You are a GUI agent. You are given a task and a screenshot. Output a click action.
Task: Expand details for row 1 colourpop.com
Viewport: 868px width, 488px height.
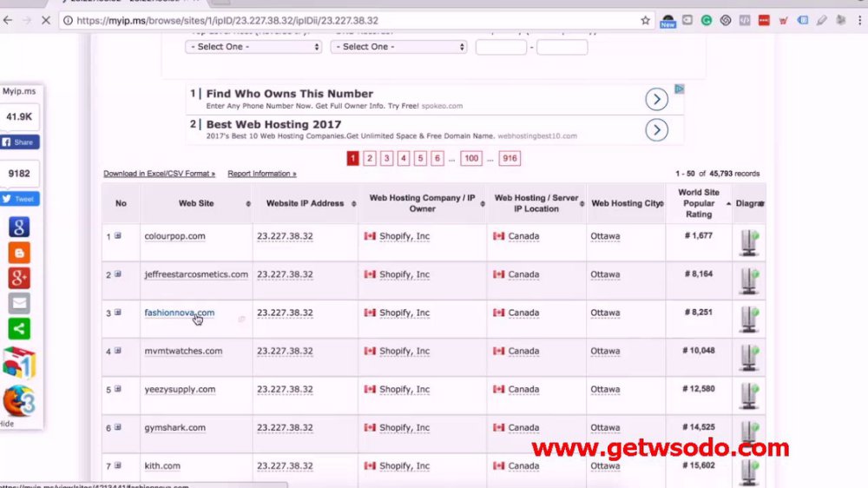point(118,236)
